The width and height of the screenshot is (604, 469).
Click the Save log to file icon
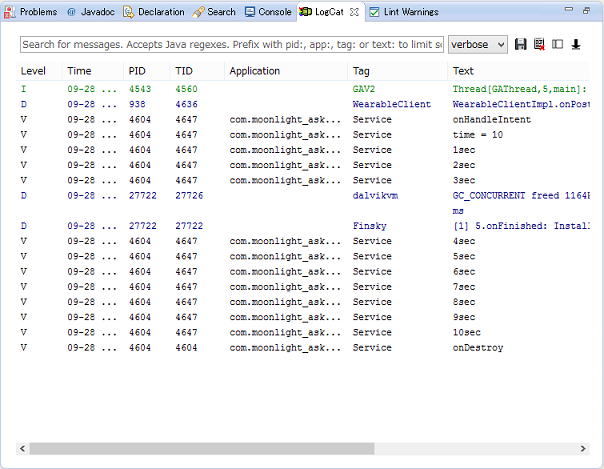(520, 44)
